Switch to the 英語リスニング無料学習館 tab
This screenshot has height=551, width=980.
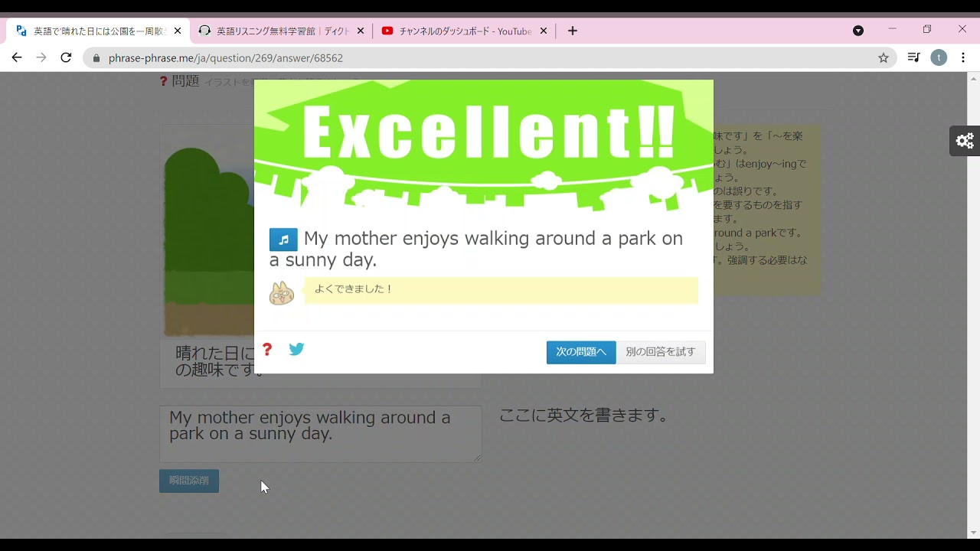281,31
